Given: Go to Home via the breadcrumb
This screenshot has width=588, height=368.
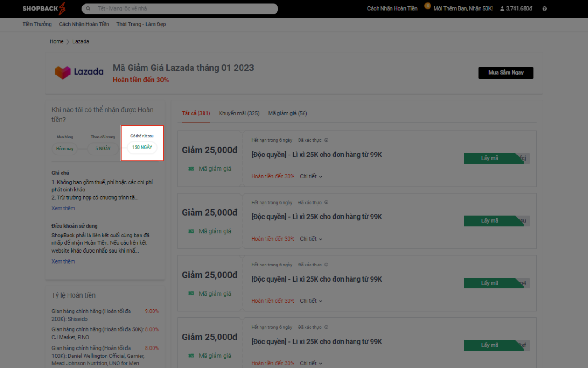Looking at the screenshot, I should click(57, 41).
